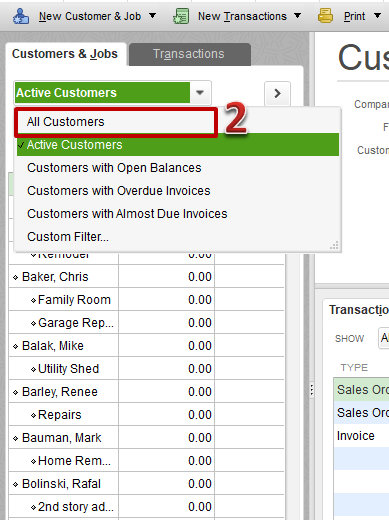This screenshot has width=389, height=520.
Task: Select the Repairs job
Action: pos(59,415)
